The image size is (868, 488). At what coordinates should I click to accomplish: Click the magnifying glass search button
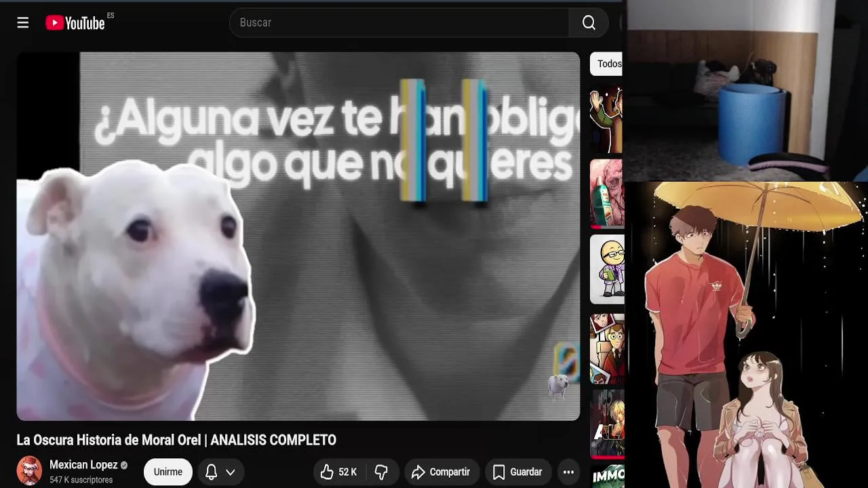(x=589, y=23)
